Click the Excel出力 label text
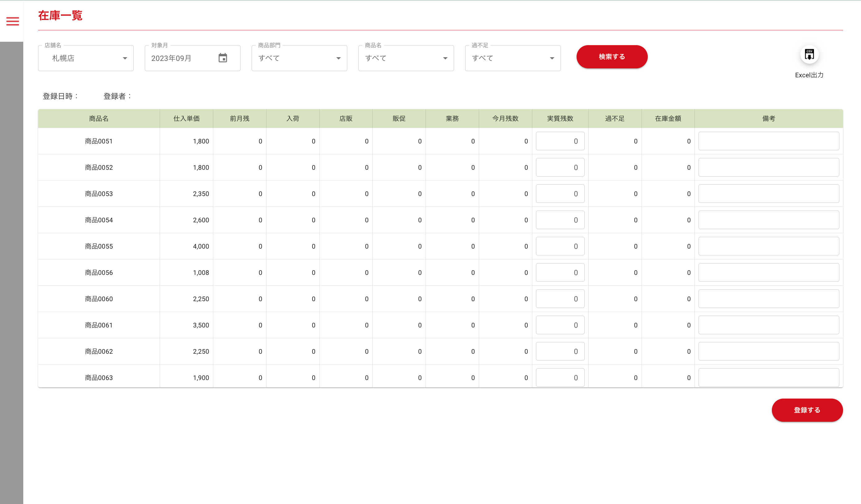 [x=809, y=75]
